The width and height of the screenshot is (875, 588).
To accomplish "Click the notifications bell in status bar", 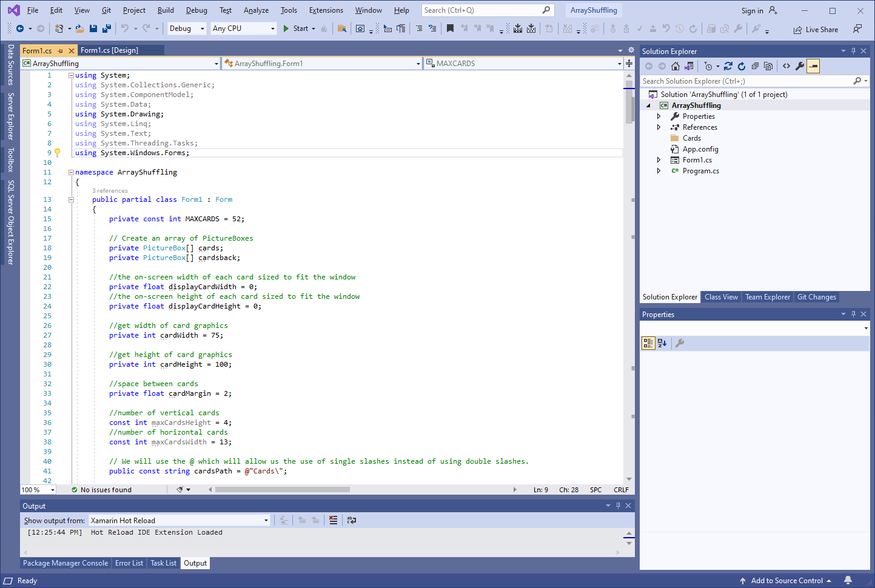I will [x=848, y=580].
